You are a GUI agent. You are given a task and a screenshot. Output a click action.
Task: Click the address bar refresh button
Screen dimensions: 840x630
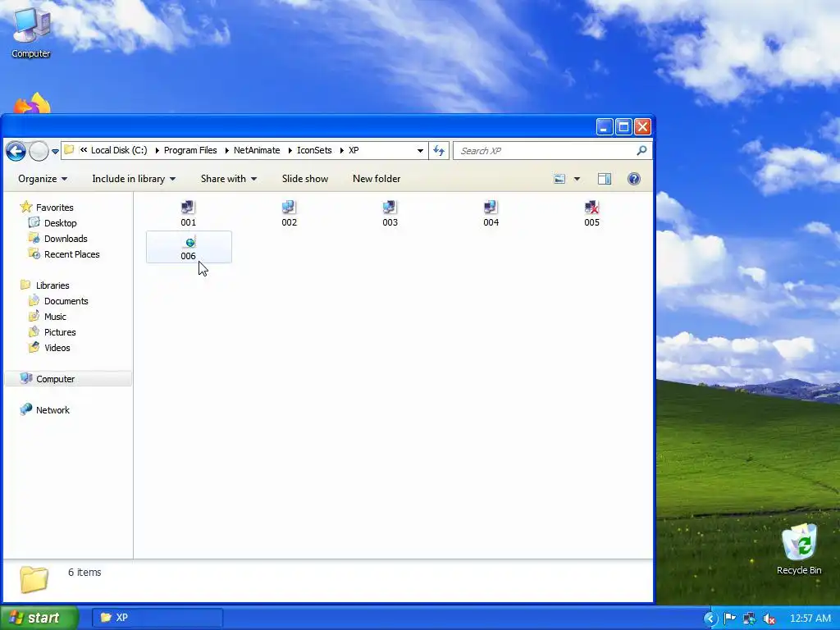pos(439,151)
